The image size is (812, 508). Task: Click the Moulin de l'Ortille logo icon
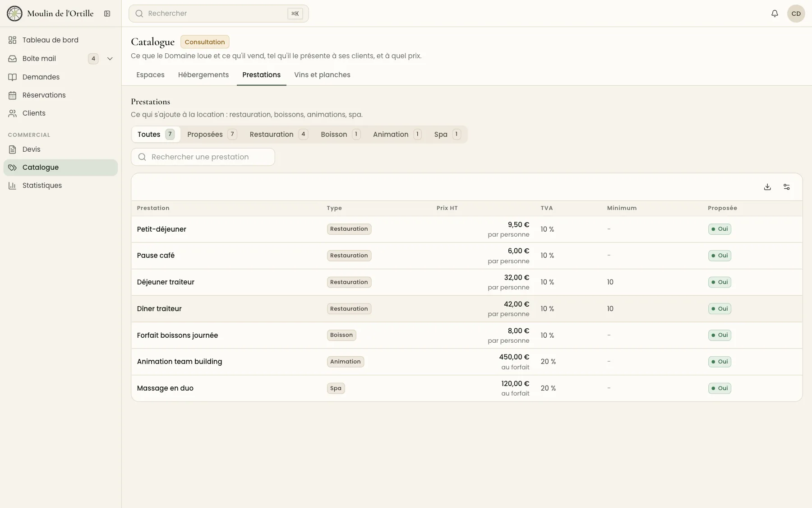pos(14,14)
